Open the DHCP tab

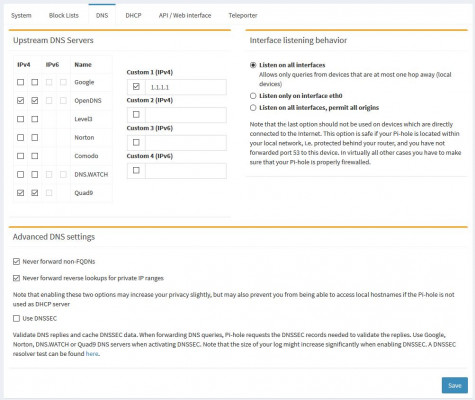[x=133, y=15]
